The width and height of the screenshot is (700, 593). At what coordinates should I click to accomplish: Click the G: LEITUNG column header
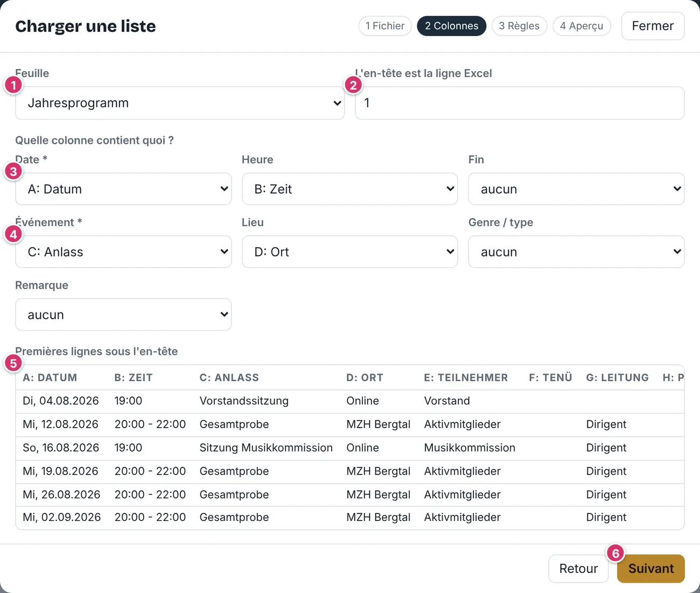[x=617, y=378]
